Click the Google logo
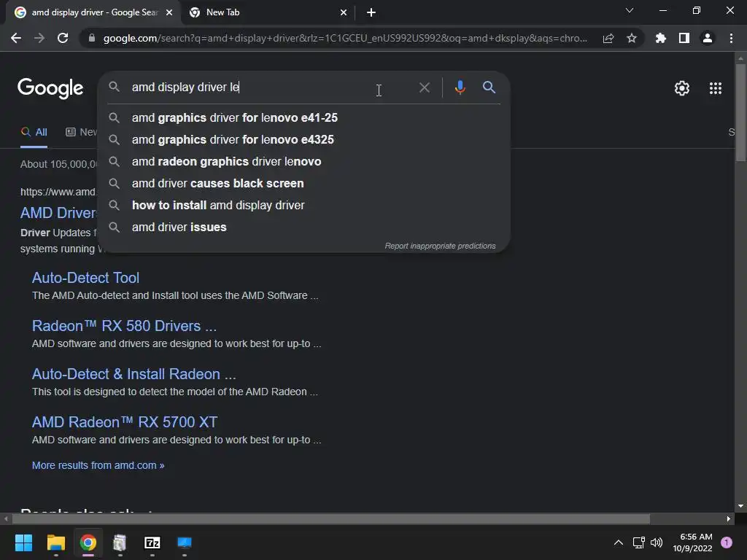This screenshot has width=747, height=560. [x=50, y=88]
